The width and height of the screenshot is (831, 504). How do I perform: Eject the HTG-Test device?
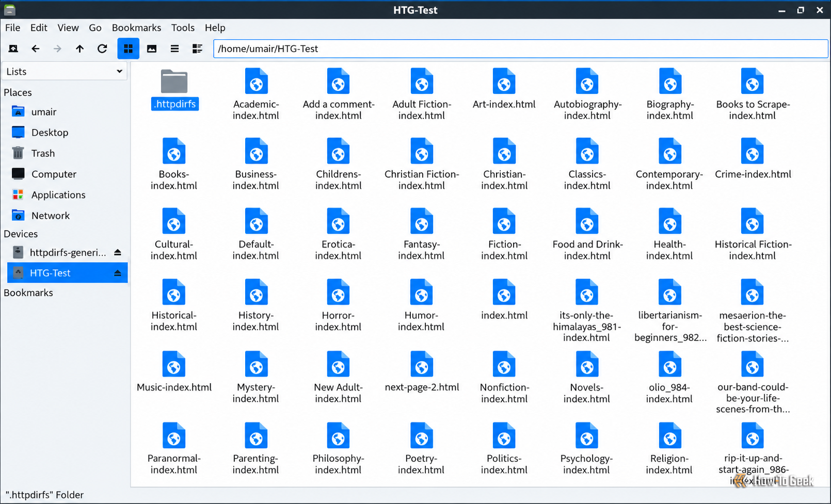point(118,273)
